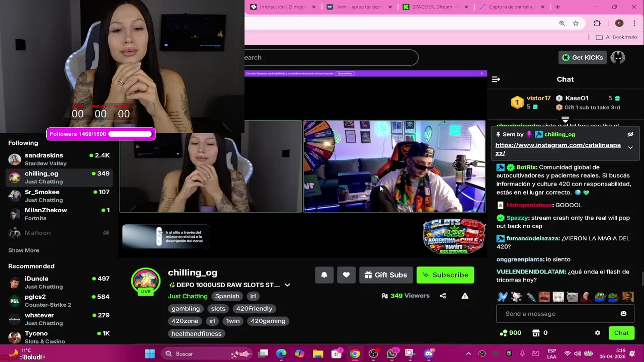This screenshot has width=644, height=362.
Task: Open the channel points 900 balance
Action: click(510, 333)
